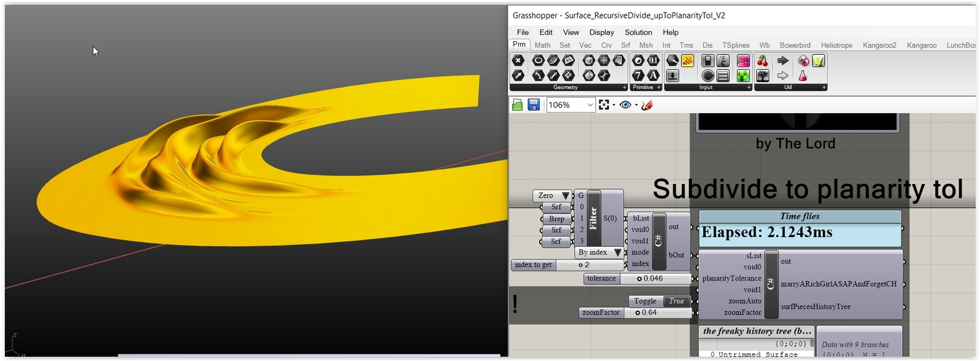Viewport: 980px width, 361px height.
Task: Select the Time flies panel header
Action: point(800,216)
